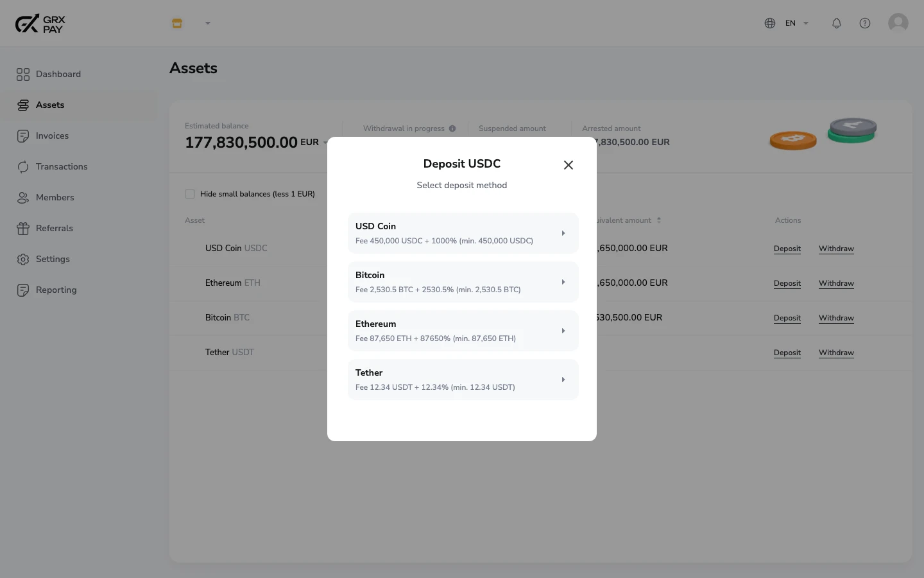Screen dimensions: 924x578
Task: Select Tether deposit method
Action: 463,380
